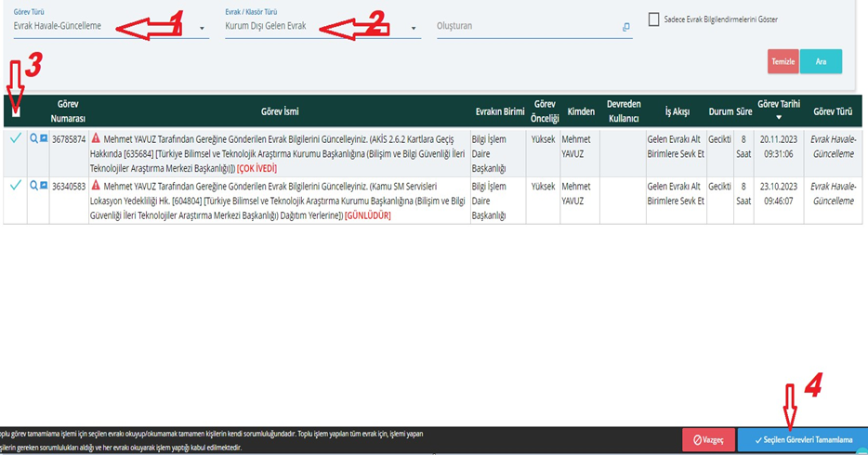Click Kimden column header
The width and height of the screenshot is (868, 455).
581,111
